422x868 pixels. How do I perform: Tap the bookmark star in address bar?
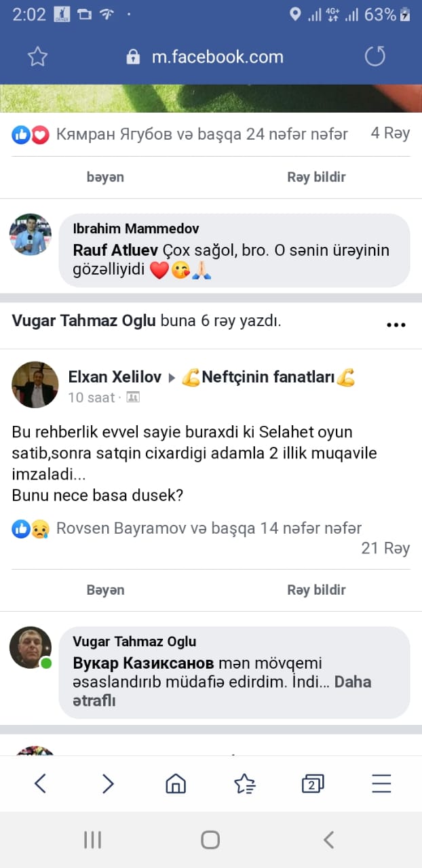coord(37,56)
